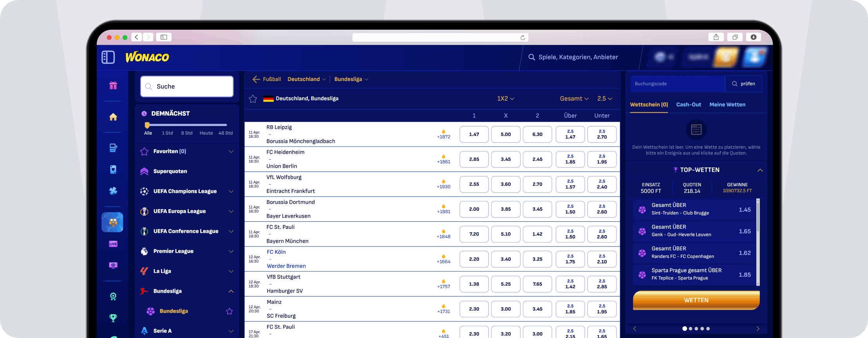Viewport: 868px width, 338px height.
Task: Toggle the sidebar panel icon beside Wonaco logo
Action: point(108,57)
